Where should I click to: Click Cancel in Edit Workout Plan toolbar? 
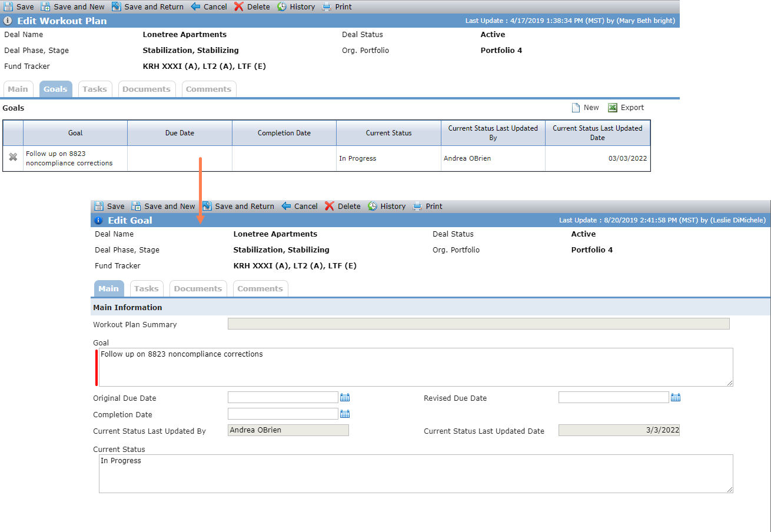[209, 6]
